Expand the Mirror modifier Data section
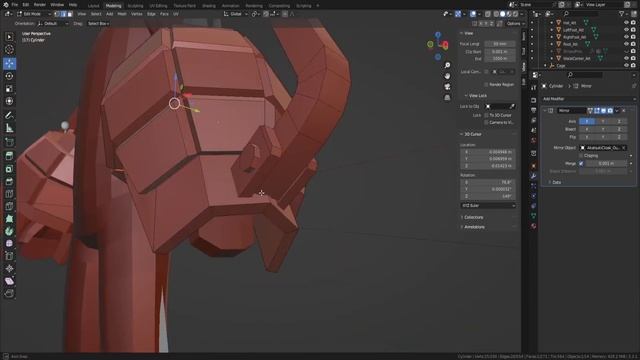 click(556, 182)
